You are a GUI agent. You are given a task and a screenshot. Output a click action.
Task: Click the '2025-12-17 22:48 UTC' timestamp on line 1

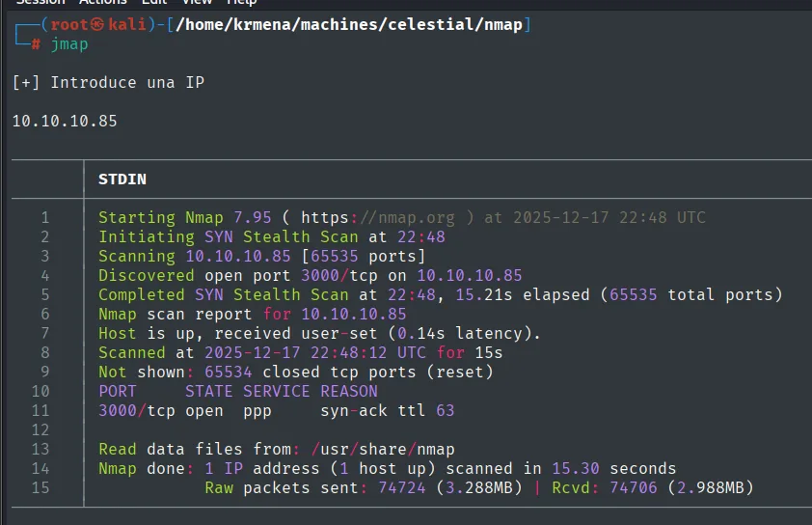click(609, 217)
